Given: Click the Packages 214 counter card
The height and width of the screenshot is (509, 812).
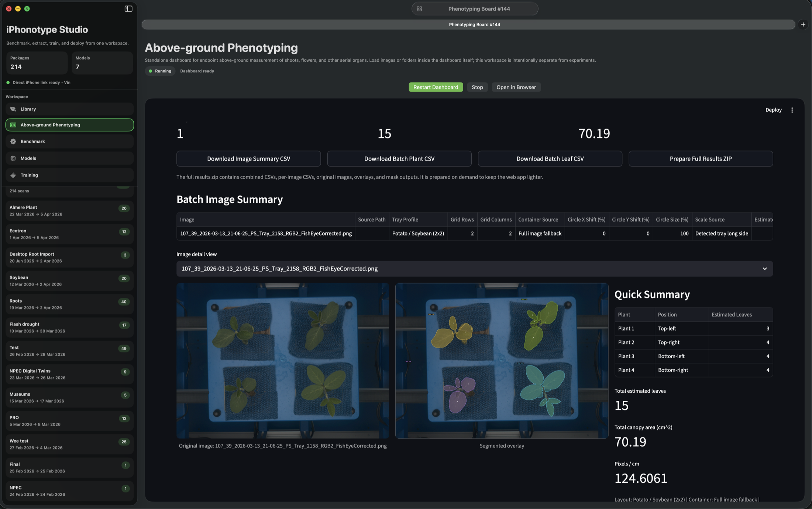Looking at the screenshot, I should 37,63.
